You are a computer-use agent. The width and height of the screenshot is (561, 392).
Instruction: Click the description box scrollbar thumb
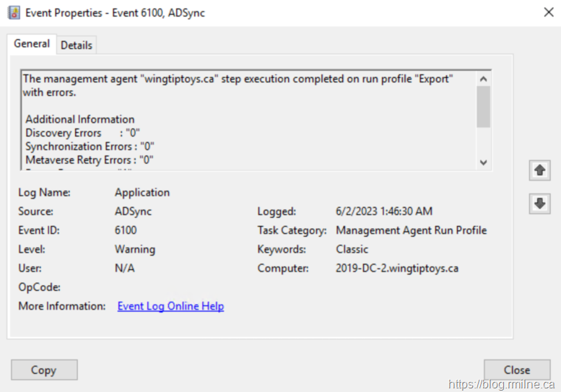(x=484, y=107)
